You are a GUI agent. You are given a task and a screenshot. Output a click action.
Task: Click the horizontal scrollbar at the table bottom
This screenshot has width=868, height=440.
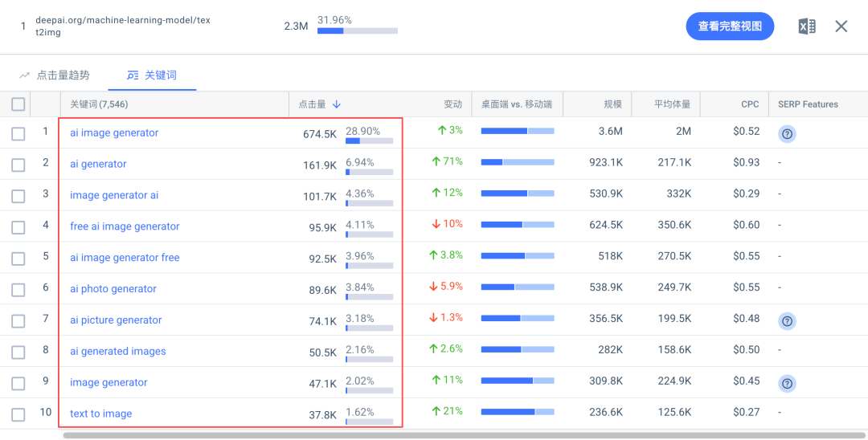(464, 435)
